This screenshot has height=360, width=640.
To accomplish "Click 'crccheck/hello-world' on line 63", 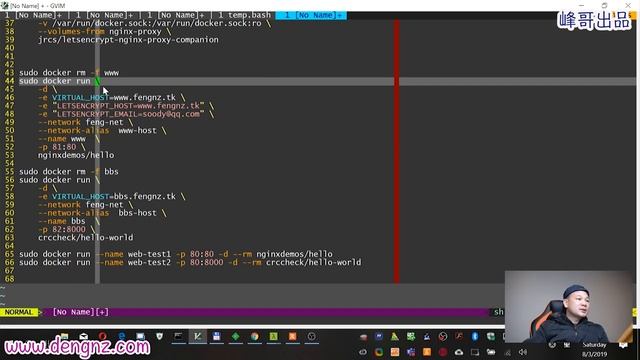I will point(85,238).
